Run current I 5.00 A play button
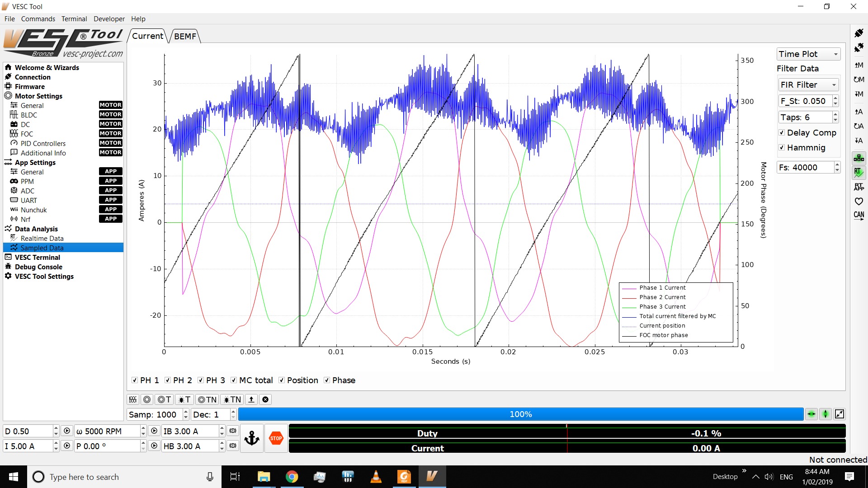 [x=67, y=446]
